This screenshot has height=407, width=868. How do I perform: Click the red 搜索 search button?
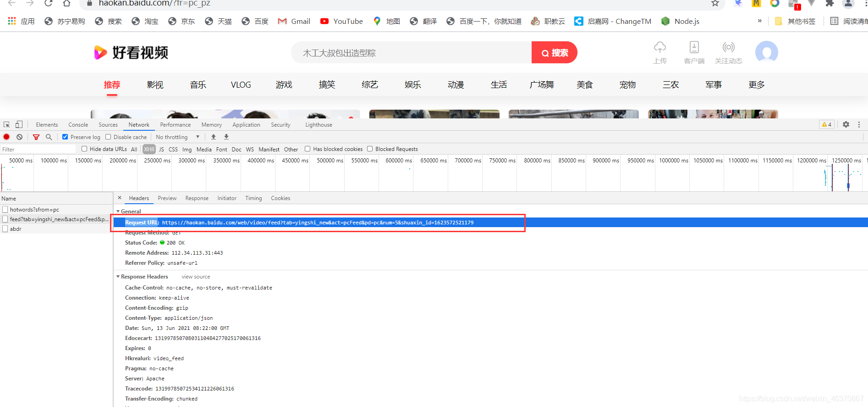click(554, 53)
